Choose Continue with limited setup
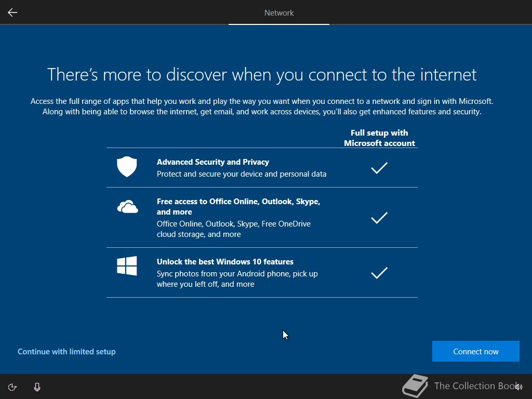 (66, 352)
